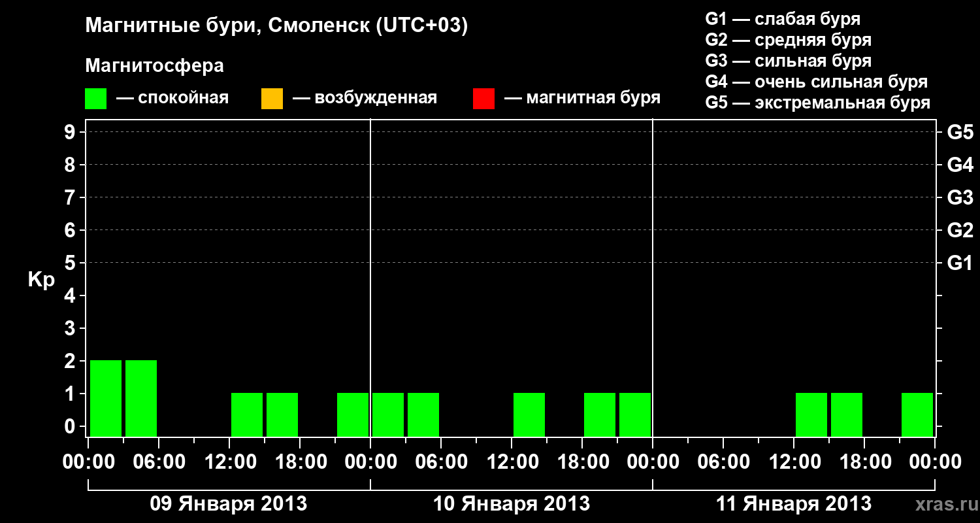Click the '12:00' tick label for 09 Января
This screenshot has height=523, width=980.
click(x=229, y=462)
